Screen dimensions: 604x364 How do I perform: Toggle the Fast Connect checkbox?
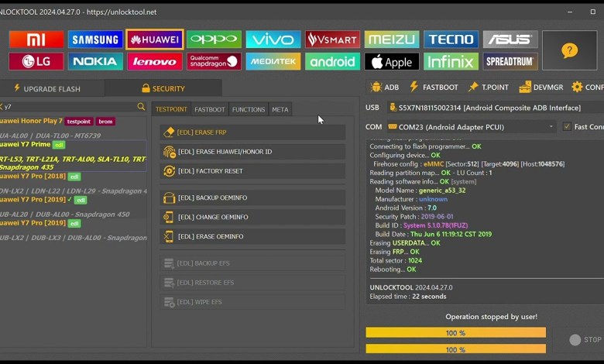[x=567, y=126]
